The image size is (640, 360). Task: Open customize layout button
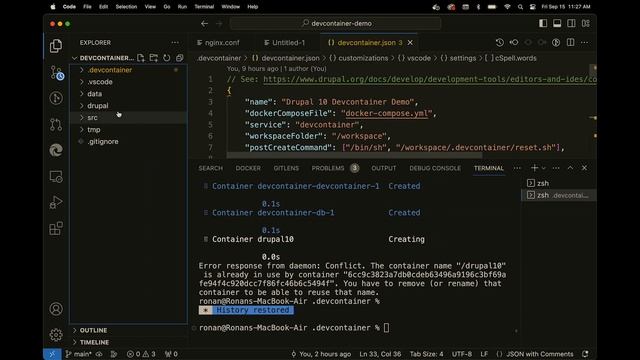(x=586, y=24)
